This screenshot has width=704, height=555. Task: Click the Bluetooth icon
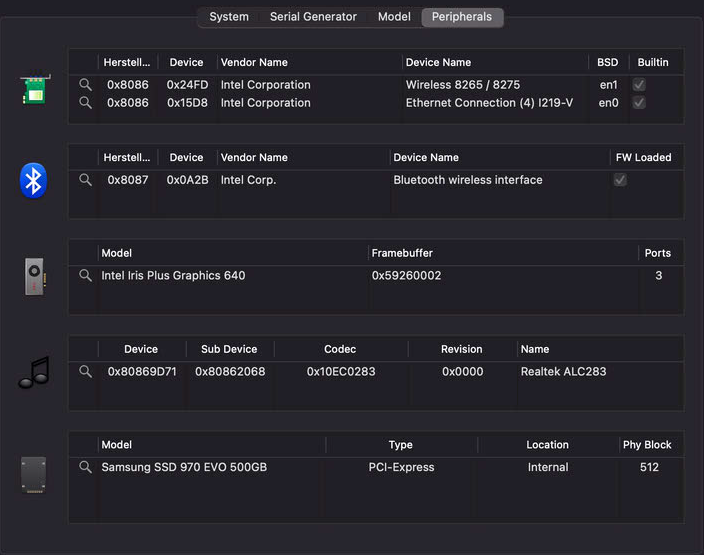(34, 181)
